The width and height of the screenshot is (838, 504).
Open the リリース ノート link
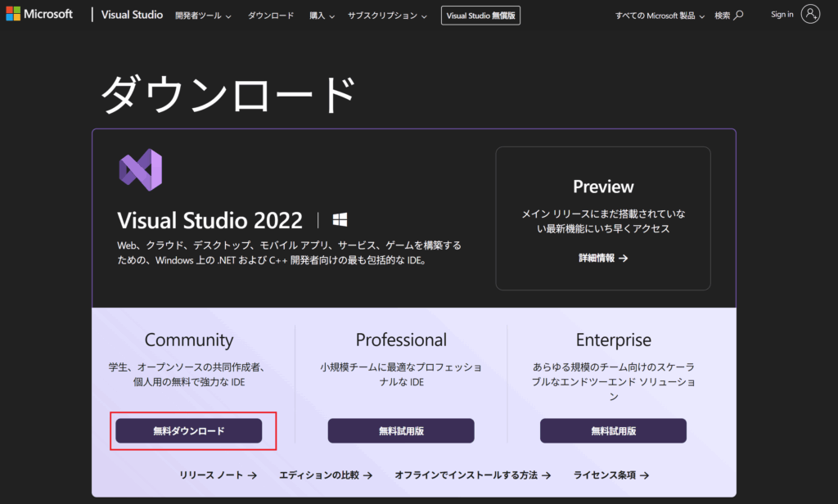(x=218, y=475)
